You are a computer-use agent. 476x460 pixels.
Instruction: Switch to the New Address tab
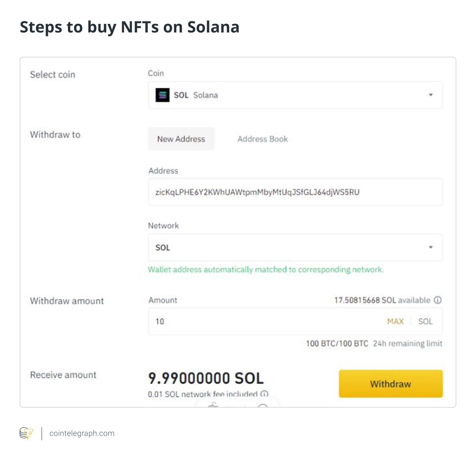coord(181,139)
